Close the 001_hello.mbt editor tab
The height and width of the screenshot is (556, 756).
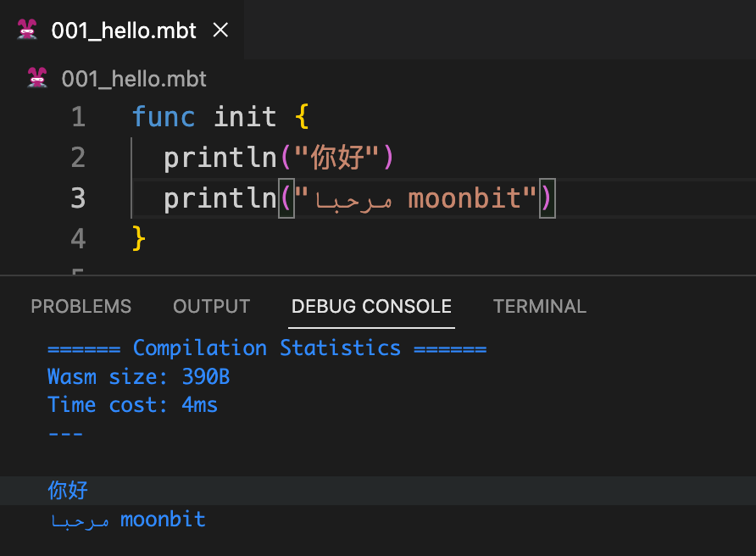(x=220, y=31)
